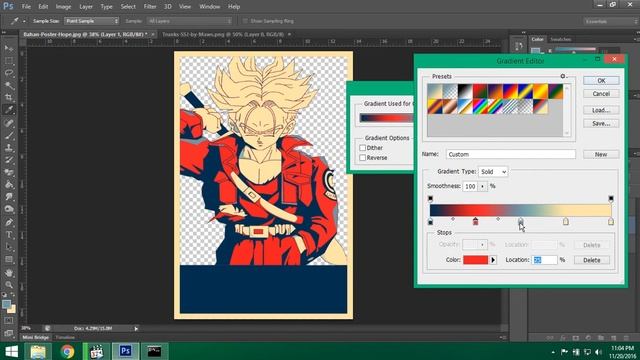Select the Paint Bucket tool
Screen dimensions: 640x360
[9, 184]
